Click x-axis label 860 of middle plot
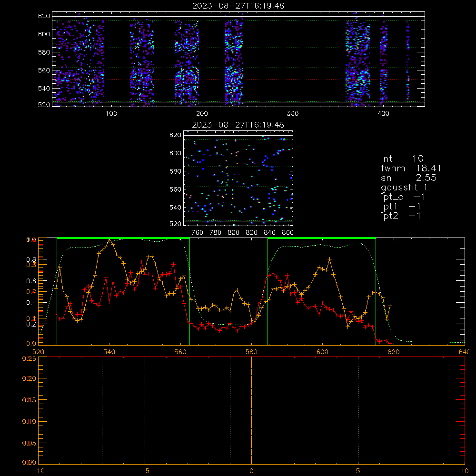 (288, 233)
